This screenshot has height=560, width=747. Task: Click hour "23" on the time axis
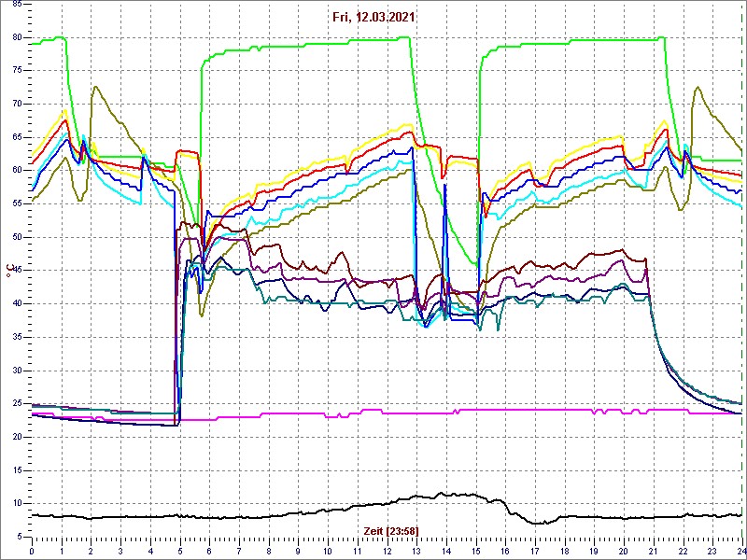(x=712, y=551)
